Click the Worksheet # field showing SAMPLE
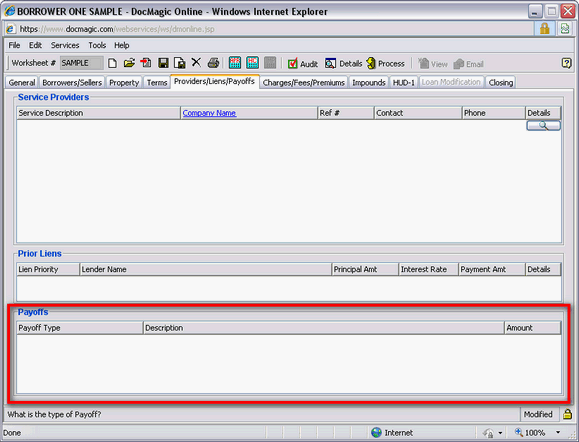 click(81, 63)
